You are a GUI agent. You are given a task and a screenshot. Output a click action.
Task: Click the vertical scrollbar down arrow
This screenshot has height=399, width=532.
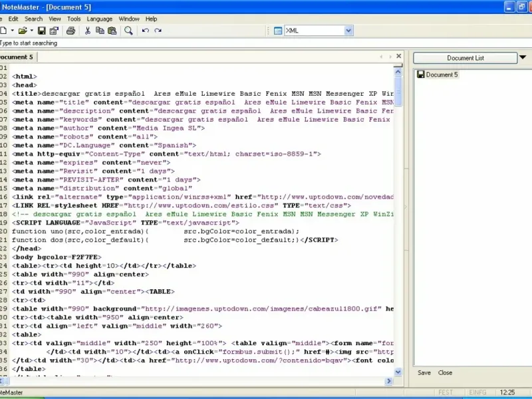tap(398, 372)
